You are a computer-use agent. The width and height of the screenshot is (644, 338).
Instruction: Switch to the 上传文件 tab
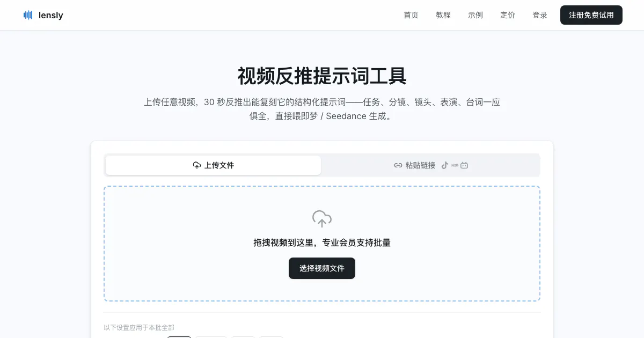tap(213, 165)
